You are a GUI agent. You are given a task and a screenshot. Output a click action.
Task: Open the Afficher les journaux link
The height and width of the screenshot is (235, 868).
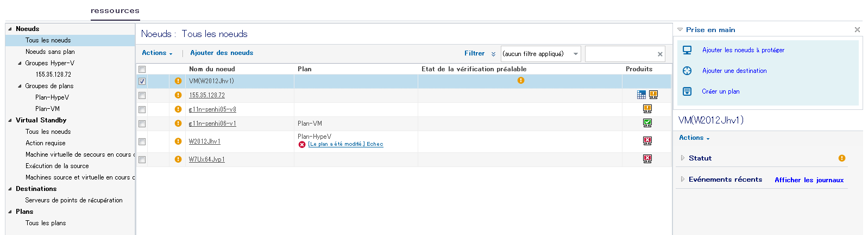point(809,180)
